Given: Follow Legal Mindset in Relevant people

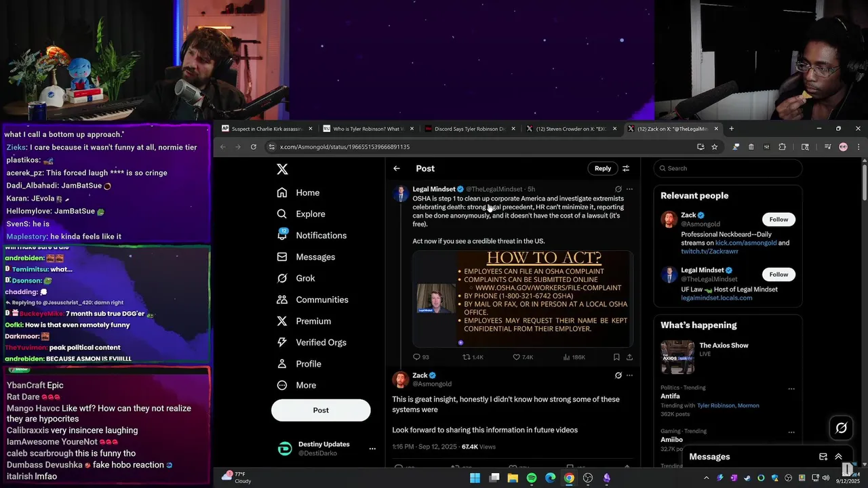Looking at the screenshot, I should point(778,274).
